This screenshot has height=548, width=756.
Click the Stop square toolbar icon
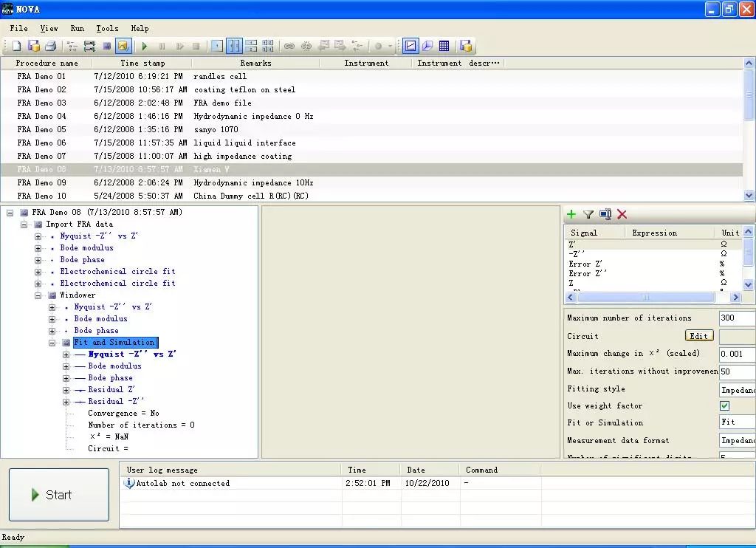click(x=196, y=46)
